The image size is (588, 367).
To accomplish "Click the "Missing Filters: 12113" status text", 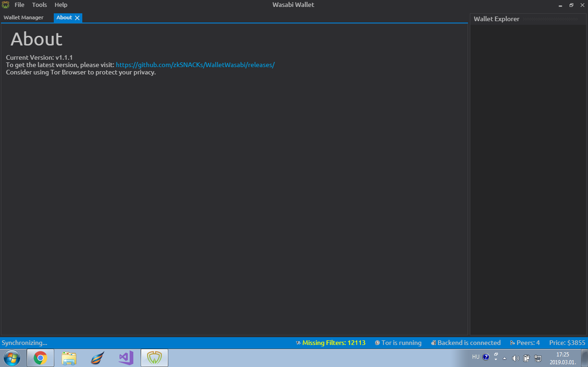I will coord(334,343).
